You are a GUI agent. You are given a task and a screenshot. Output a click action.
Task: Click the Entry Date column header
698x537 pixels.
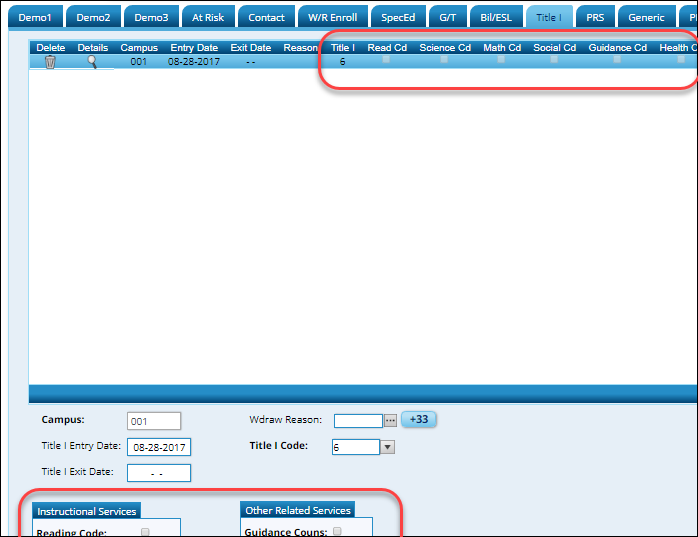pos(194,47)
